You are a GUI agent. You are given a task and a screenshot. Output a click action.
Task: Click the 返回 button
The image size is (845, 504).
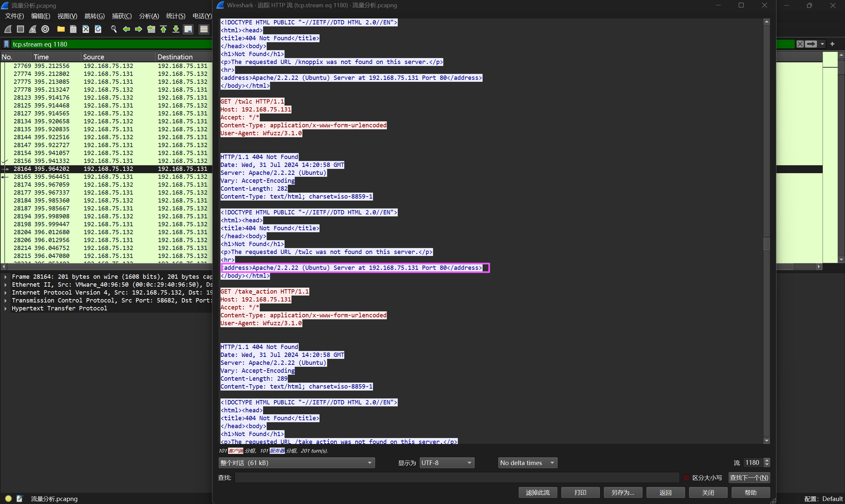pos(665,492)
